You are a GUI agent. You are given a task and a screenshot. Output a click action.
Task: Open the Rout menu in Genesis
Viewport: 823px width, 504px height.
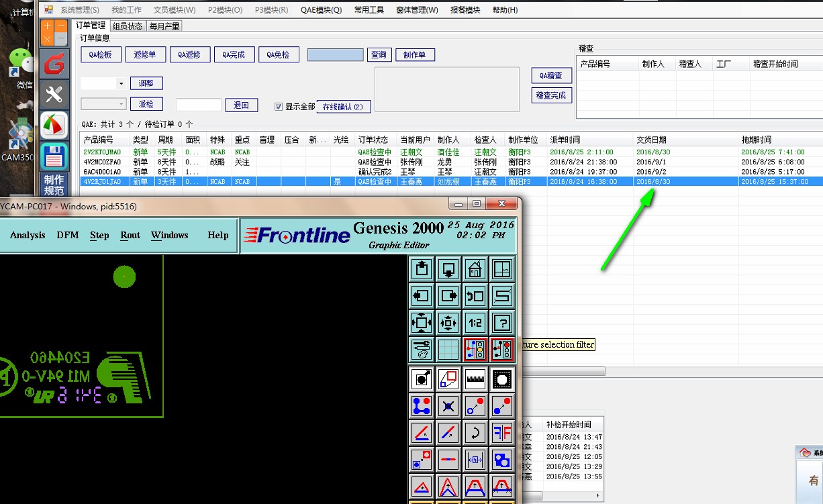coord(130,235)
